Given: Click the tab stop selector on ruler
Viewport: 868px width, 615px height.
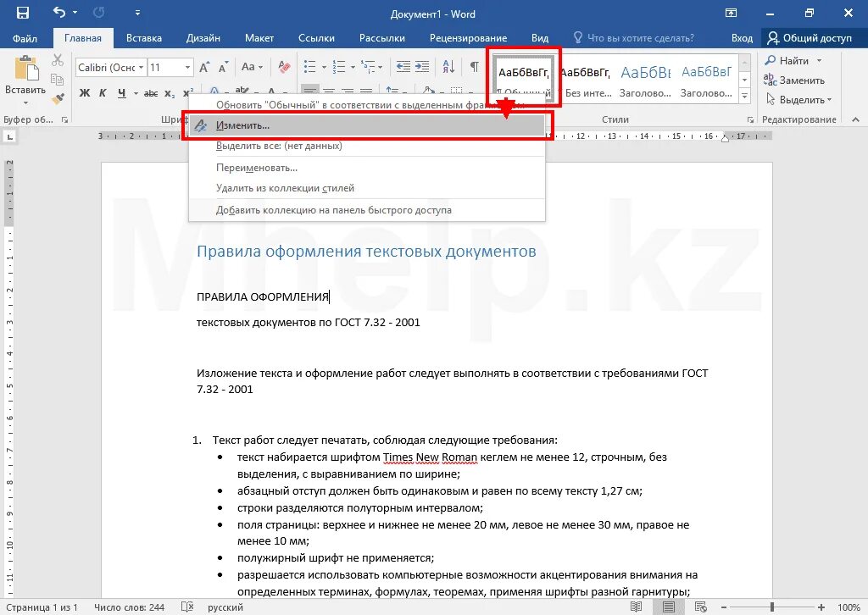Looking at the screenshot, I should coord(10,136).
